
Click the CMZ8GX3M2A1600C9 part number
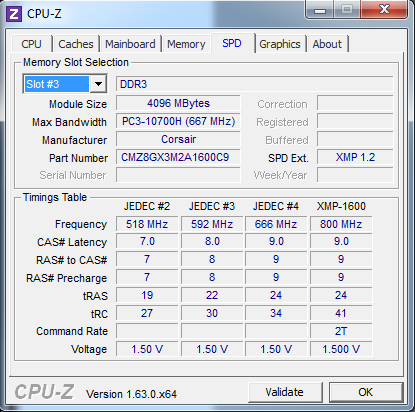point(178,157)
